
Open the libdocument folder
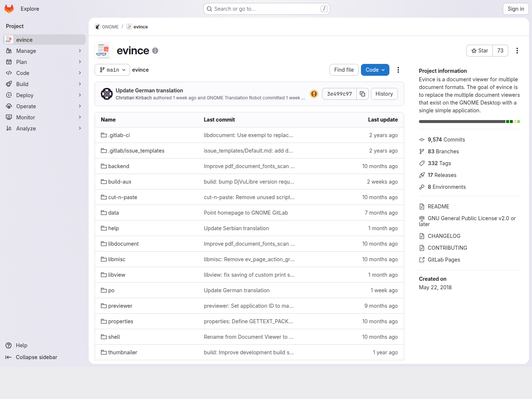pos(123,244)
